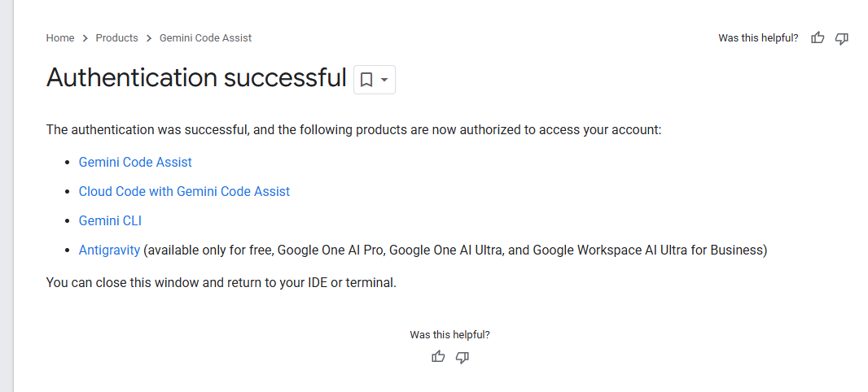
Task: Click the breadcrumb chevron after Home
Action: pyautogui.click(x=85, y=38)
